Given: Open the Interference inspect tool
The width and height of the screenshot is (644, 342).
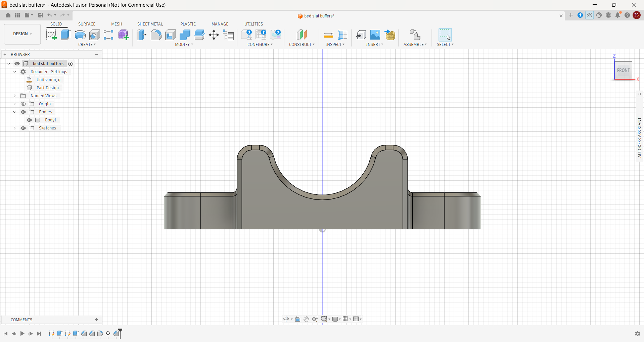Looking at the screenshot, I should coord(342,35).
